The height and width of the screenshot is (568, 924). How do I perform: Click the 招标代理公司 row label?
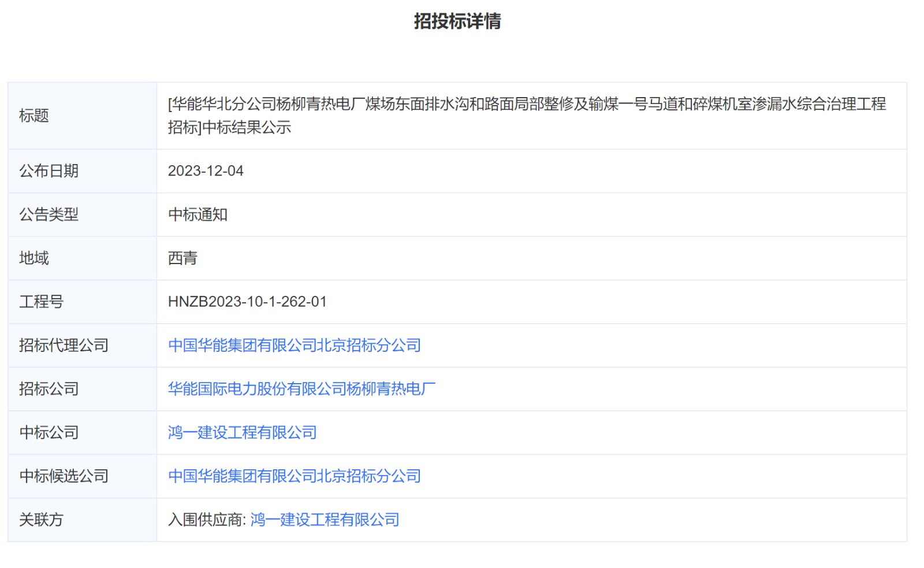(x=64, y=346)
